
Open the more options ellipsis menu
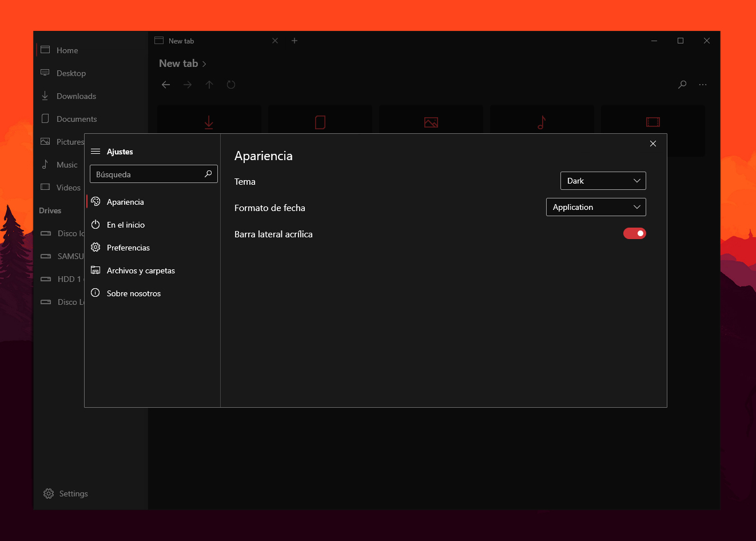pyautogui.click(x=703, y=84)
